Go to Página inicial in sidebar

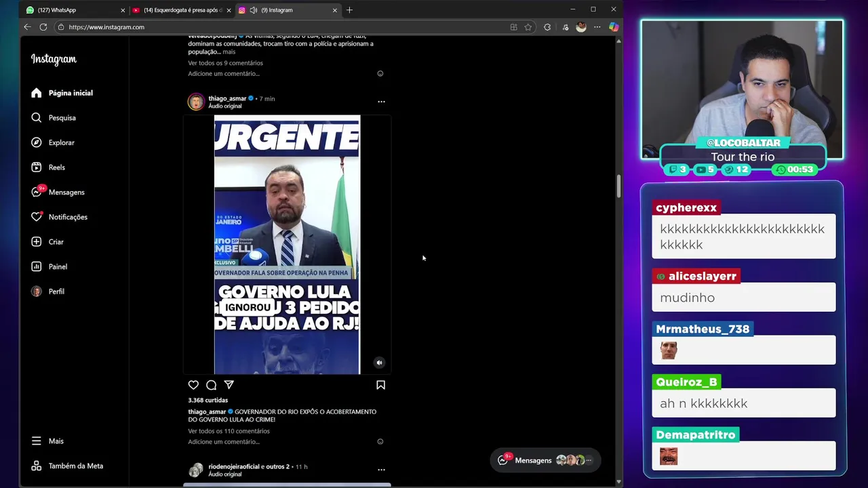pyautogui.click(x=62, y=93)
